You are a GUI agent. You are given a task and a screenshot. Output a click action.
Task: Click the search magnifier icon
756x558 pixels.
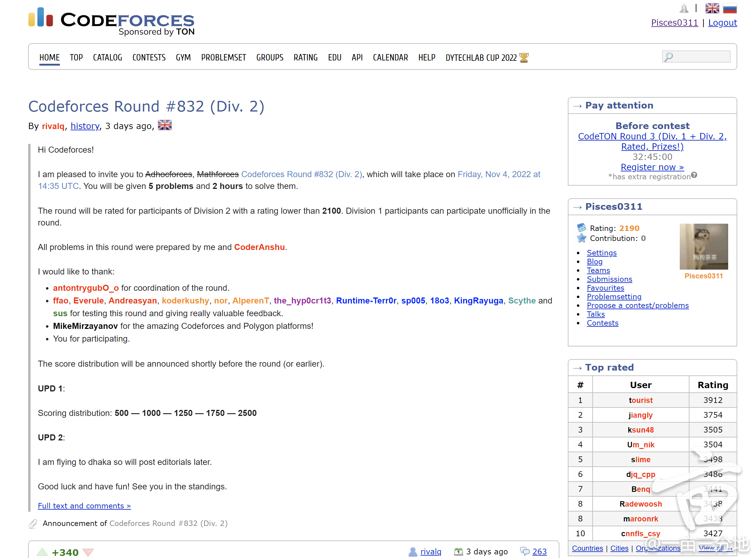click(668, 57)
